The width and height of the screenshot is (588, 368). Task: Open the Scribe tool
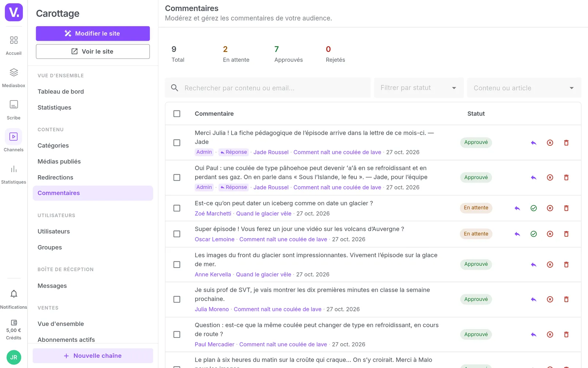(14, 110)
